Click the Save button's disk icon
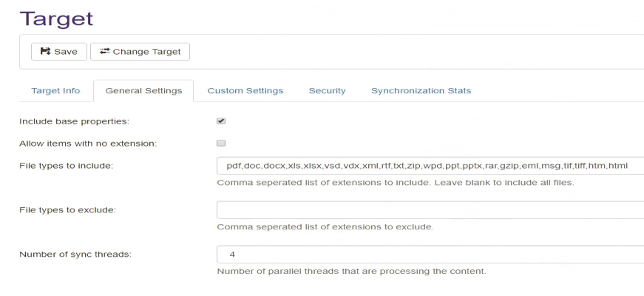Screen dimensions: 644x296 45,52
